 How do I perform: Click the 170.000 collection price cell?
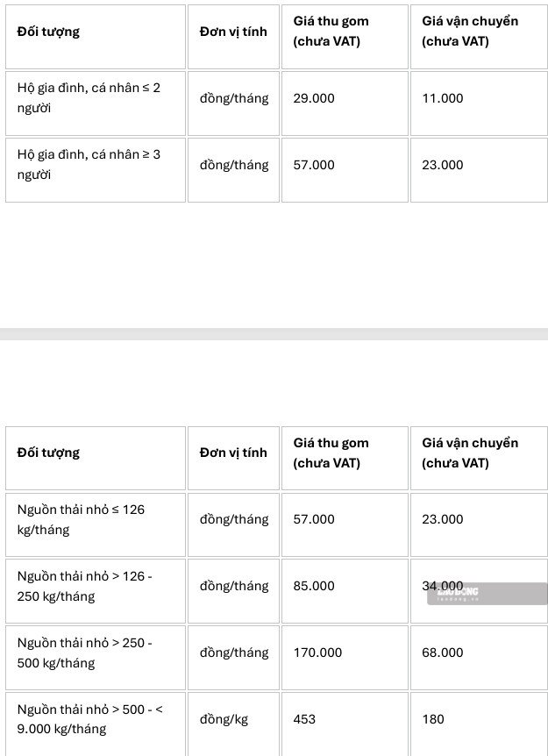(345, 658)
